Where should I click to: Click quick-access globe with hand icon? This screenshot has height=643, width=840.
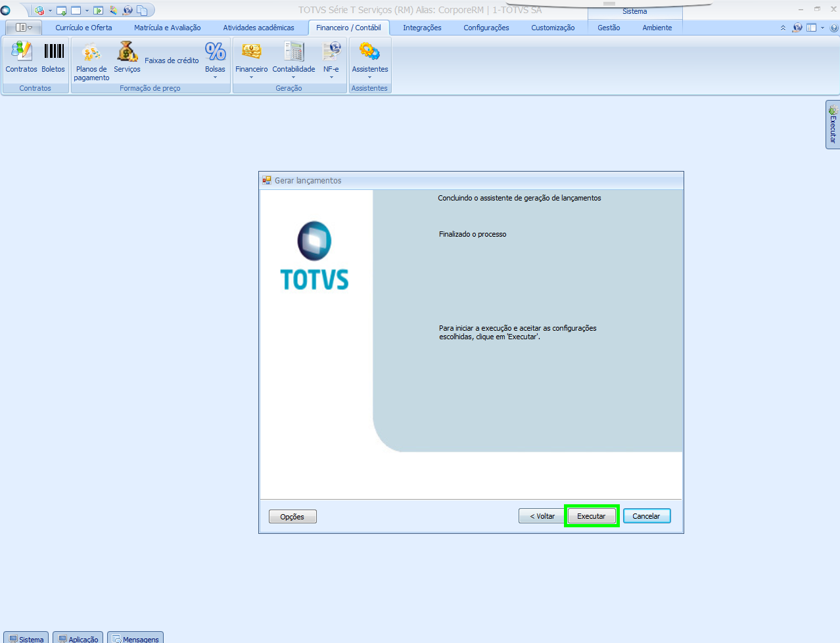point(128,11)
